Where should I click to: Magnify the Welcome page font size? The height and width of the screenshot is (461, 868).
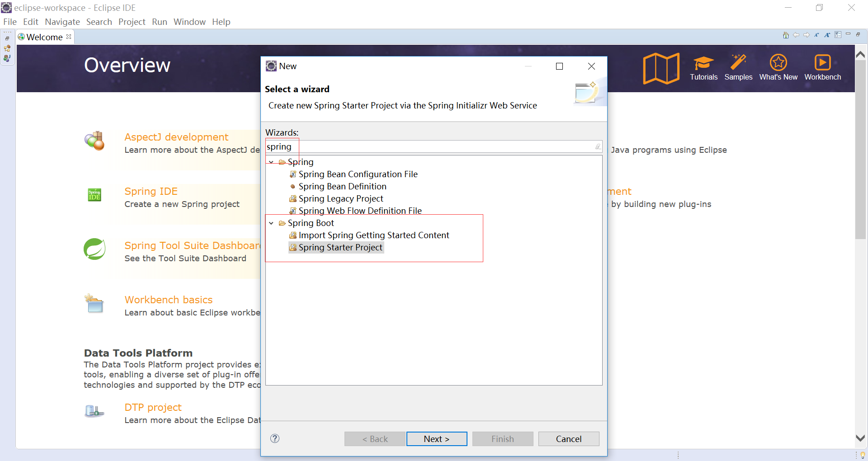[827, 35]
